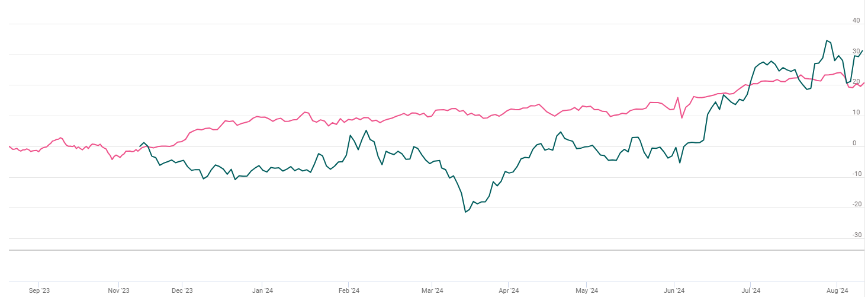Click the green line's highest peak
The width and height of the screenshot is (868, 297).
(827, 40)
